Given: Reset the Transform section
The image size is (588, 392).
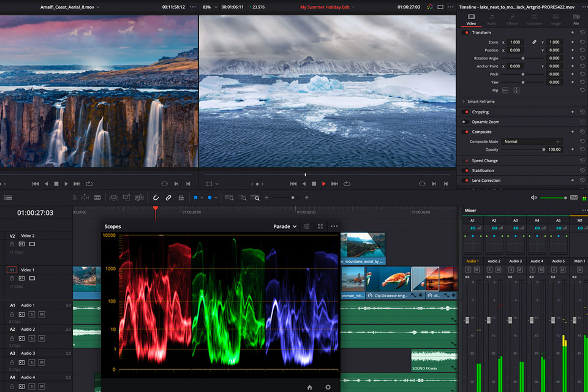Looking at the screenshot, I should (x=582, y=32).
